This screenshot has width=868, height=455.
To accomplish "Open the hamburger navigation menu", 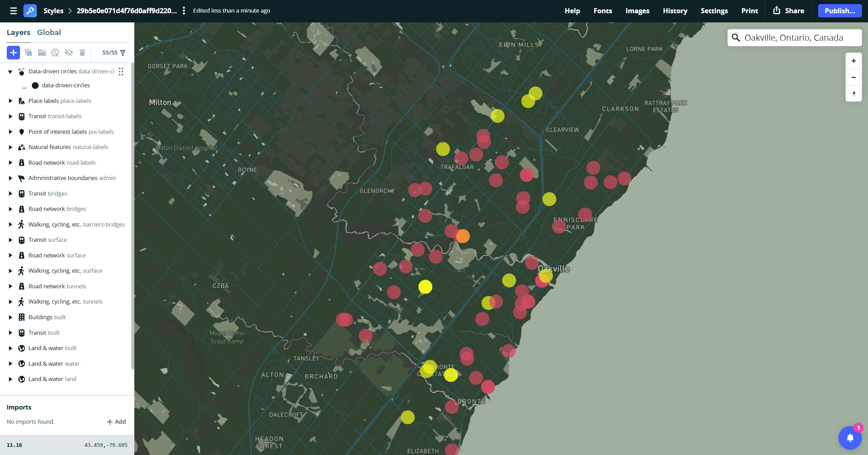I will click(13, 11).
